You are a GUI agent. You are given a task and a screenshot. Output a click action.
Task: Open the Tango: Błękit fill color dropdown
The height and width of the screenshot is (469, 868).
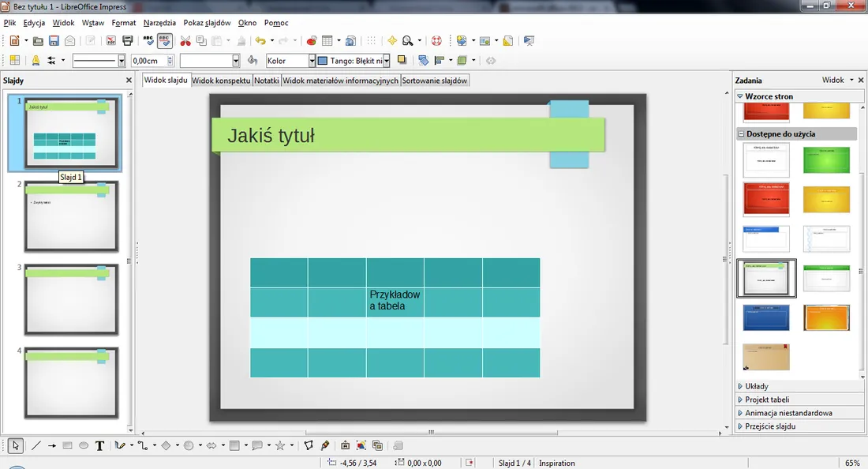[387, 61]
